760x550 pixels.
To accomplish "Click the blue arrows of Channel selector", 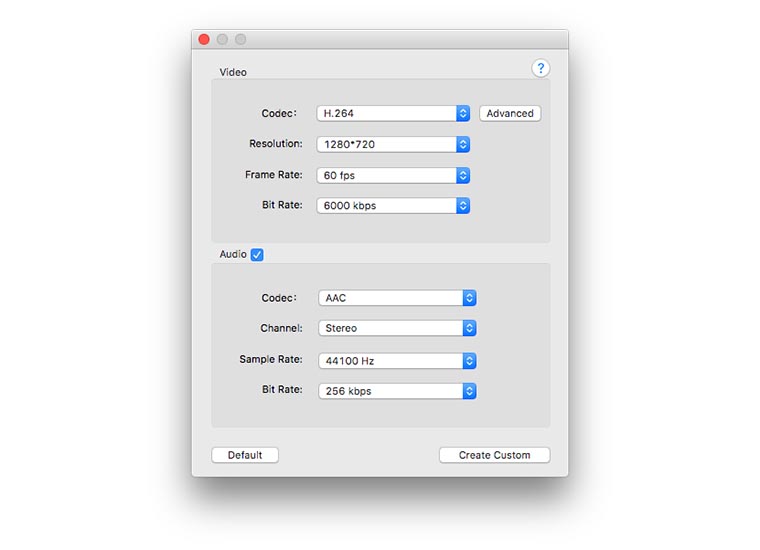I will (x=470, y=328).
